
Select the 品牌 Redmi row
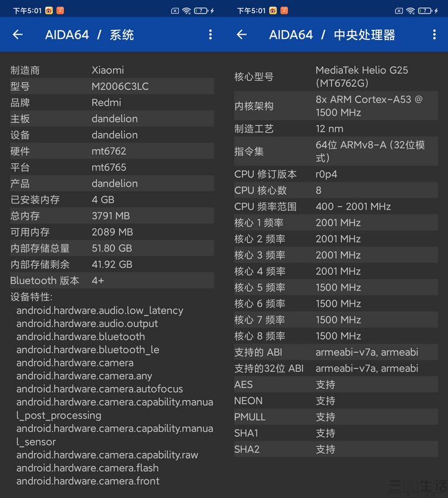112,102
